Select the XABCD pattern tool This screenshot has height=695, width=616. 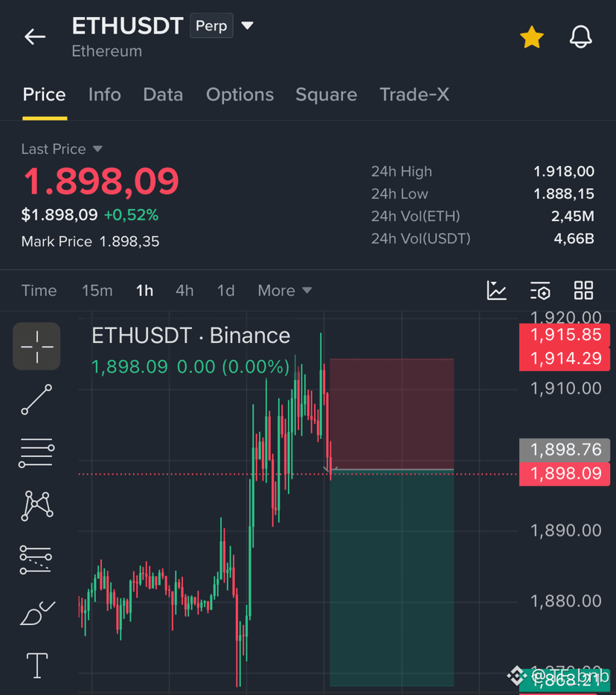[x=37, y=506]
